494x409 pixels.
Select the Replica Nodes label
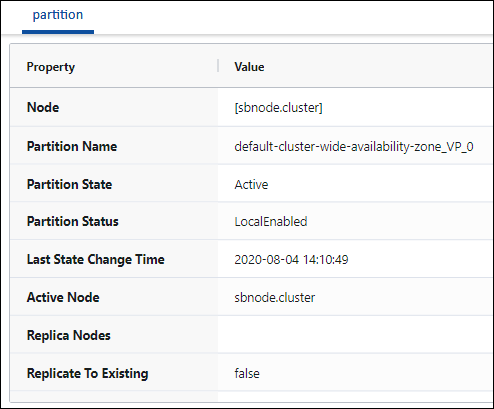pos(69,335)
